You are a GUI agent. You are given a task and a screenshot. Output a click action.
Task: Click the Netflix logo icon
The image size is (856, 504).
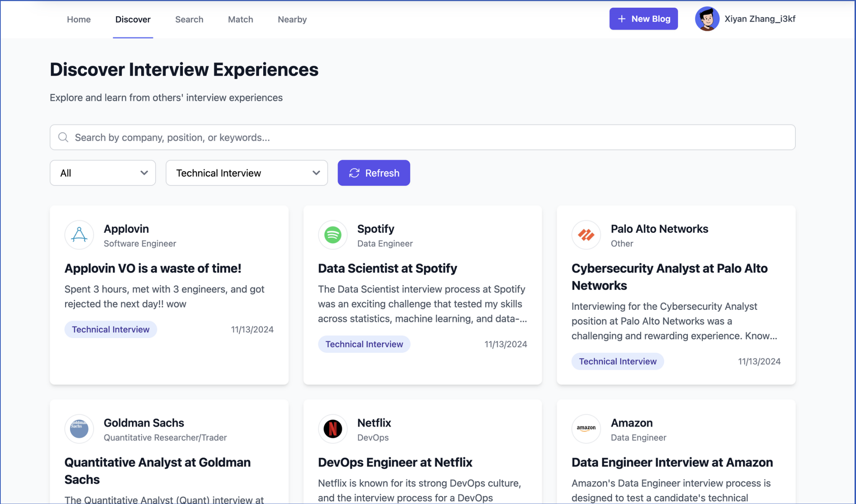tap(333, 429)
